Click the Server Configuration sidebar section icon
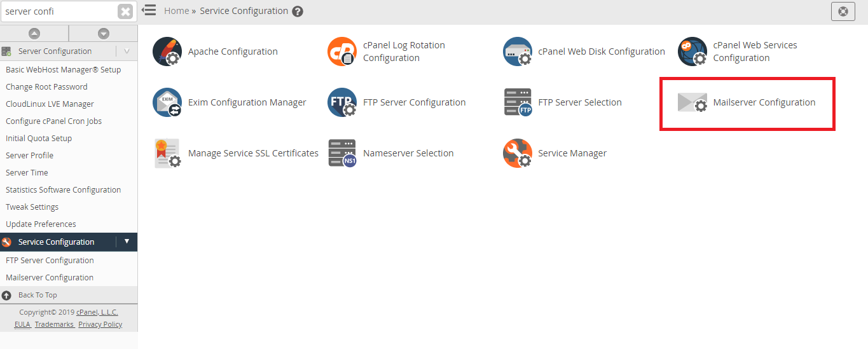The height and width of the screenshot is (349, 868). click(x=6, y=51)
